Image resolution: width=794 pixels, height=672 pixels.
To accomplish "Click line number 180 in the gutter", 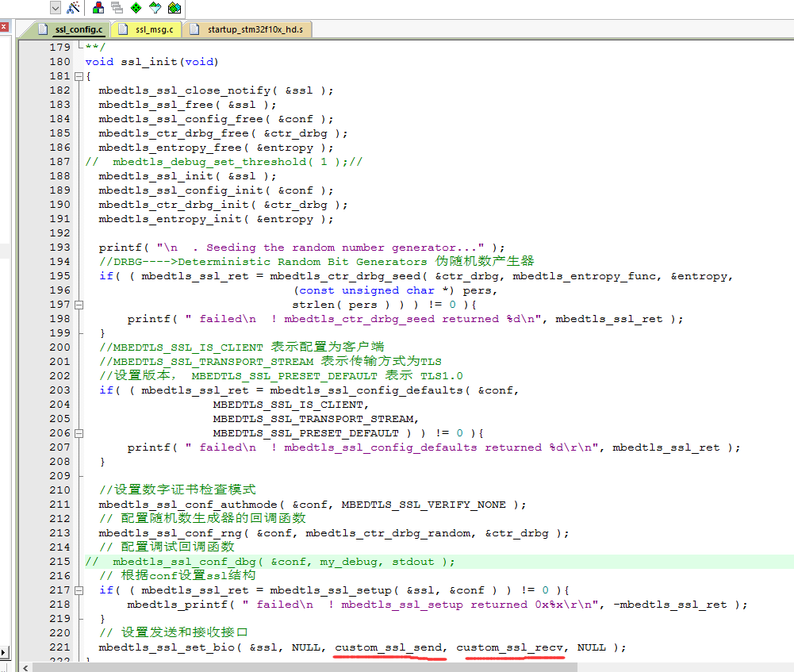I will pyautogui.click(x=59, y=62).
